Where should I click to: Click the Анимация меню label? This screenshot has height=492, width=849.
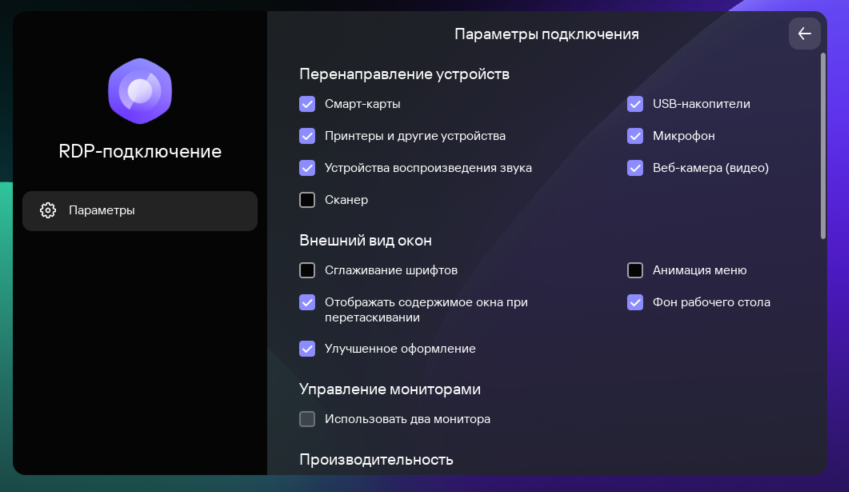coord(699,270)
